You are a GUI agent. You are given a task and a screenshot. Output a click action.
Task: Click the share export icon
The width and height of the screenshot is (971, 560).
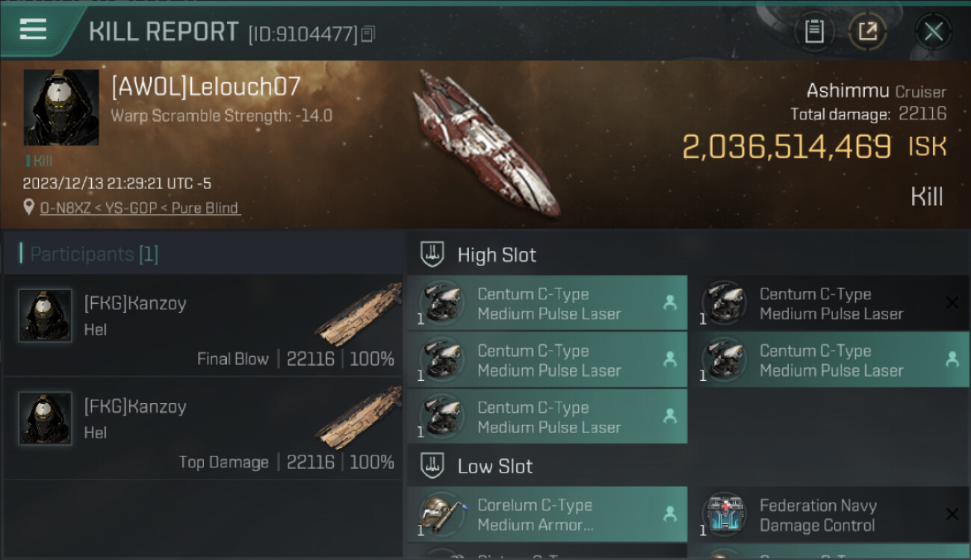(x=868, y=31)
